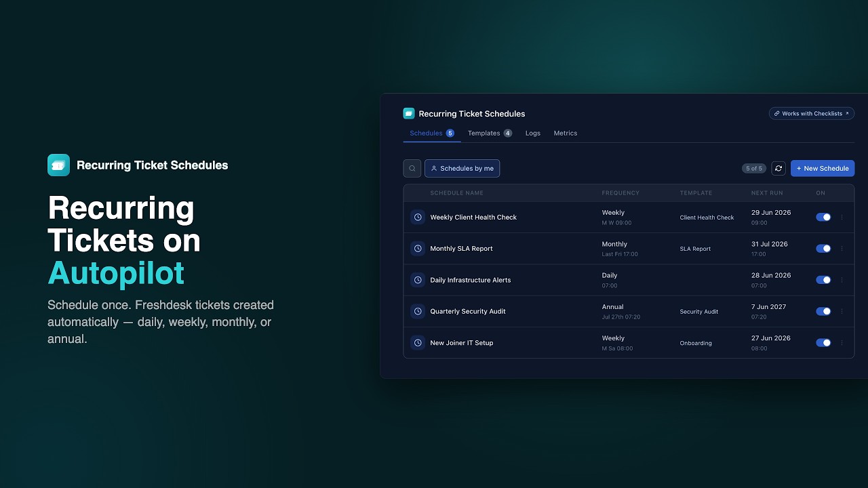Click the Daily frequency cell
This screenshot has width=868, height=488.
point(610,275)
